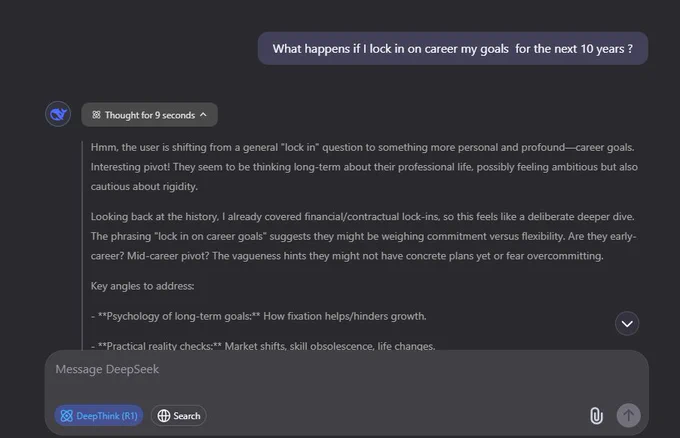Click the up chevron beside Thought text
Screen dimensions: 680x438
(x=203, y=115)
